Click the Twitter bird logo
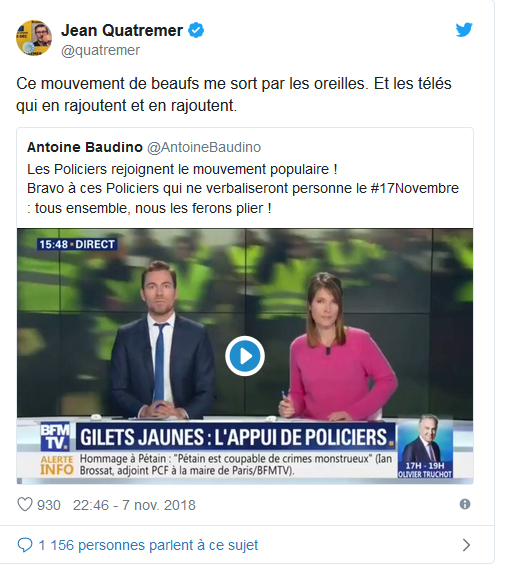This screenshot has width=506, height=565. (x=464, y=30)
